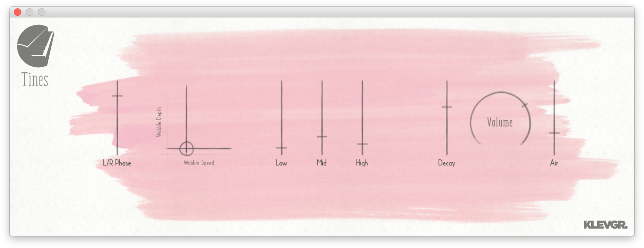Screen dimensions: 644x248
Task: Close the window with the red button
Action: (x=18, y=12)
